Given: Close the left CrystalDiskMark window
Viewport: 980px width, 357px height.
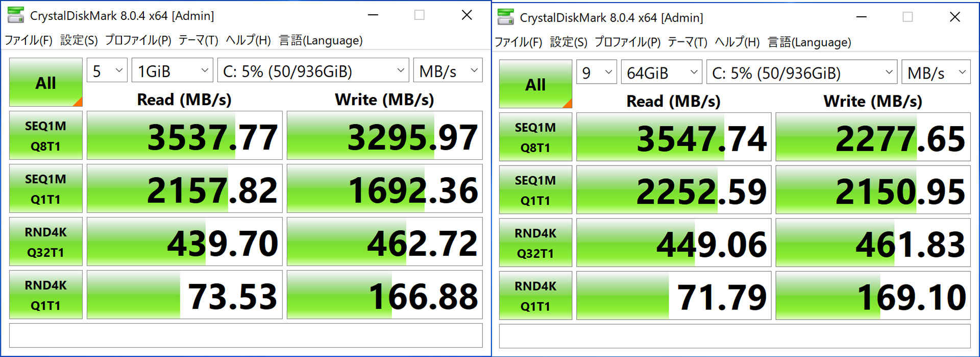Looking at the screenshot, I should tap(467, 15).
